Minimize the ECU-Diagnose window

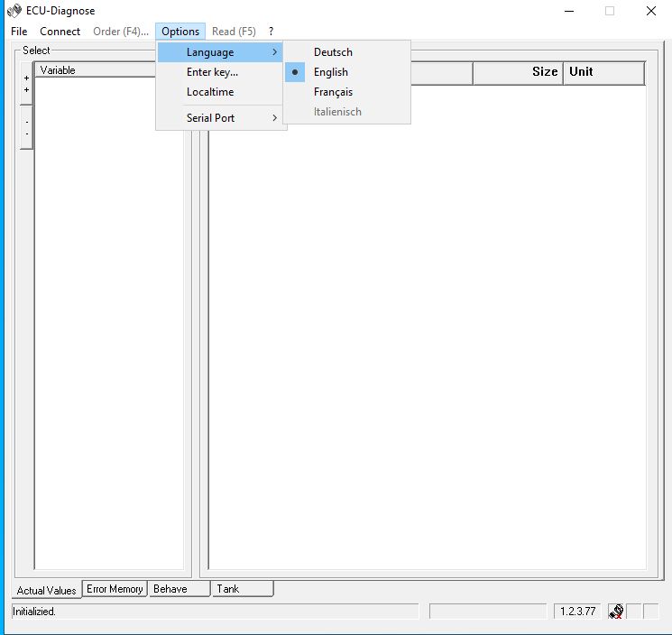(x=569, y=11)
